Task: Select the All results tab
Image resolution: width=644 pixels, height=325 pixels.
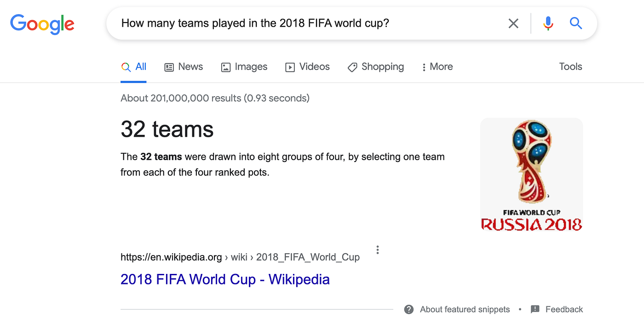Action: click(x=133, y=67)
